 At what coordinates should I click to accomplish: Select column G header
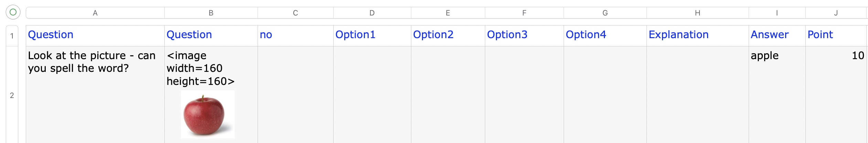coord(605,13)
